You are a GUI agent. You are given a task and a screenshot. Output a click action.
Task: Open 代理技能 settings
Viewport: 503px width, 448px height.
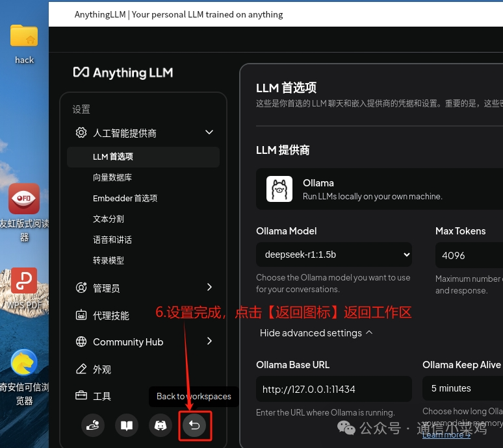pyautogui.click(x=110, y=316)
